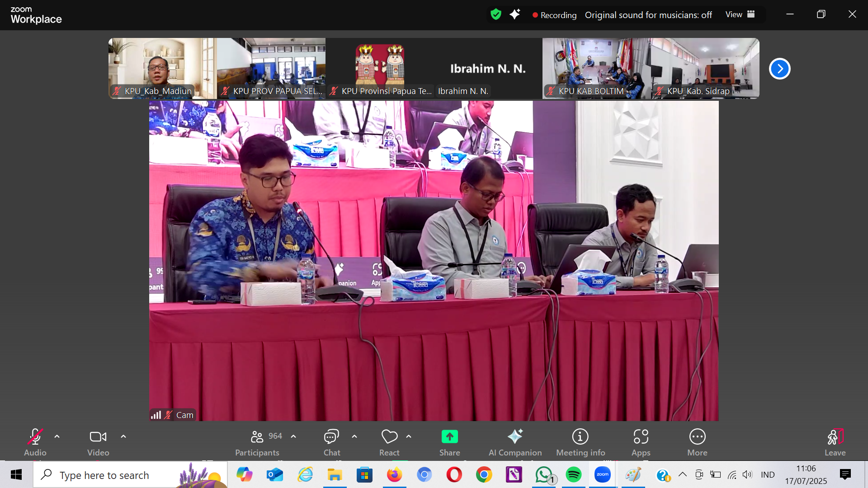Expand the chat options arrow
Image resolution: width=868 pixels, height=488 pixels.
354,436
